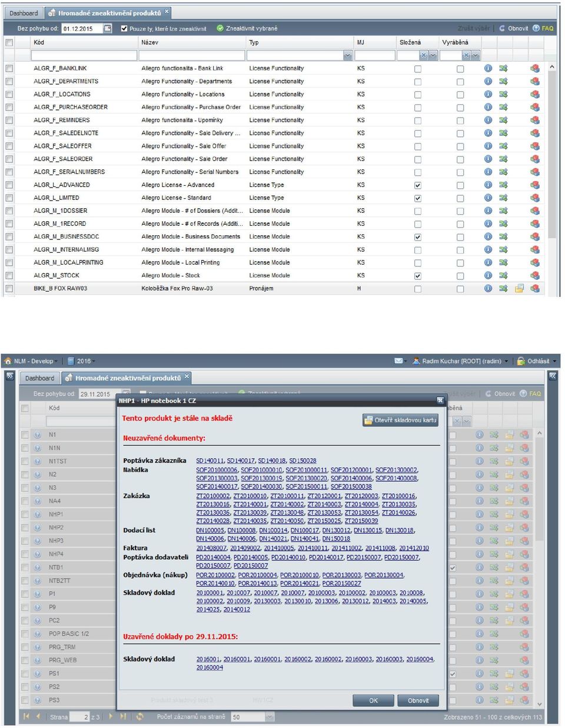Viewport: 565px width, 728px height.
Task: Click the Kód filter input above ALGR_F_BANKLINK
Action: [x=84, y=55]
